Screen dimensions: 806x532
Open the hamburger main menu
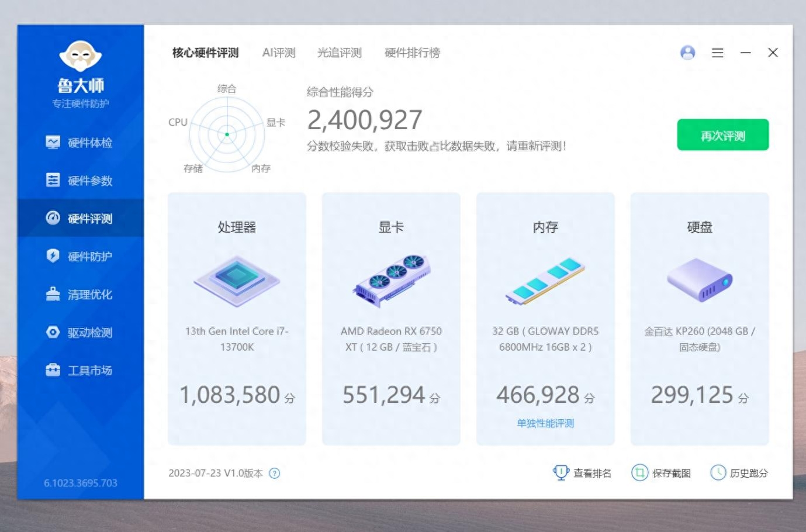coord(718,53)
